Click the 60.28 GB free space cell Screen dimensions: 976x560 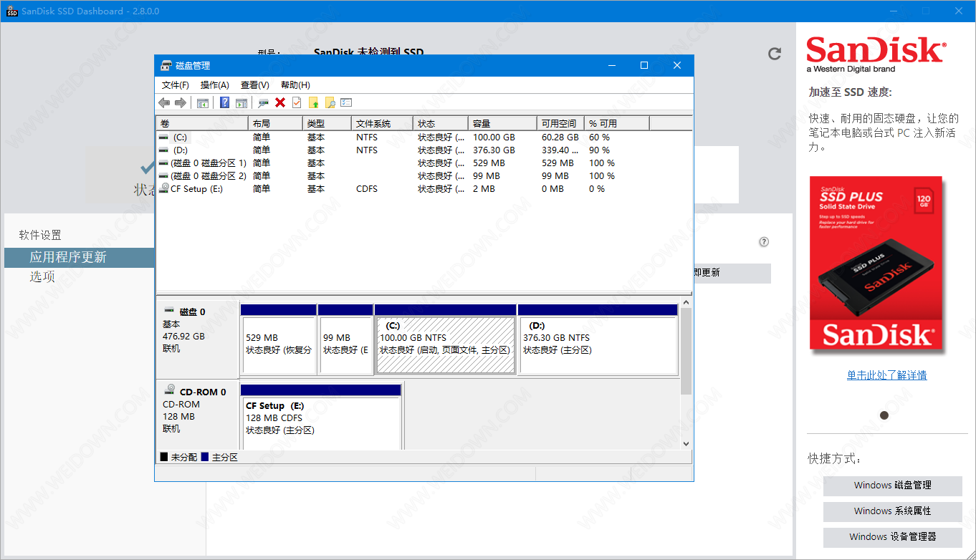560,137
